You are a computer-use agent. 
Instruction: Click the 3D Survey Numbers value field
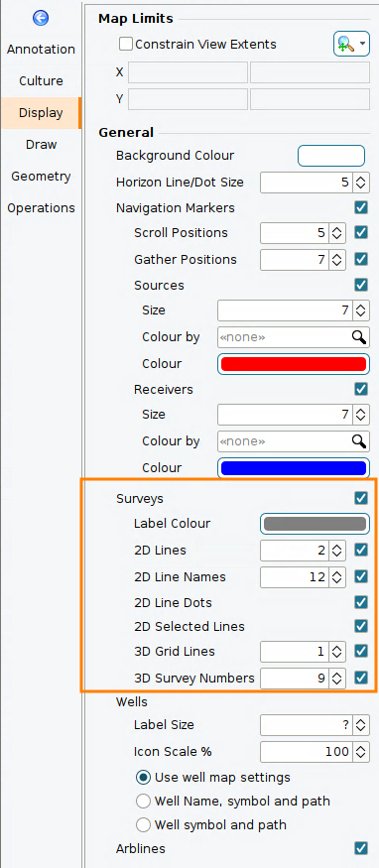point(295,678)
